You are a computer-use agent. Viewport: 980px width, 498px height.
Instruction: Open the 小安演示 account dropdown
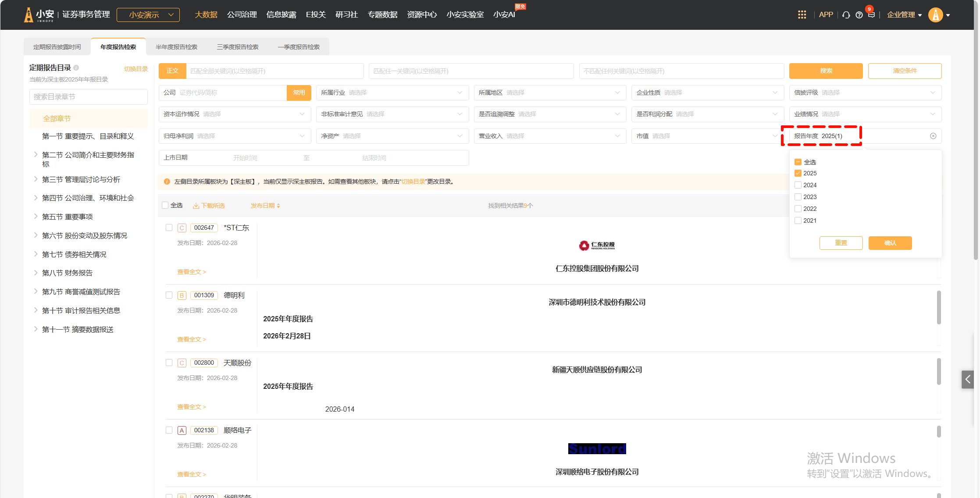coord(148,15)
